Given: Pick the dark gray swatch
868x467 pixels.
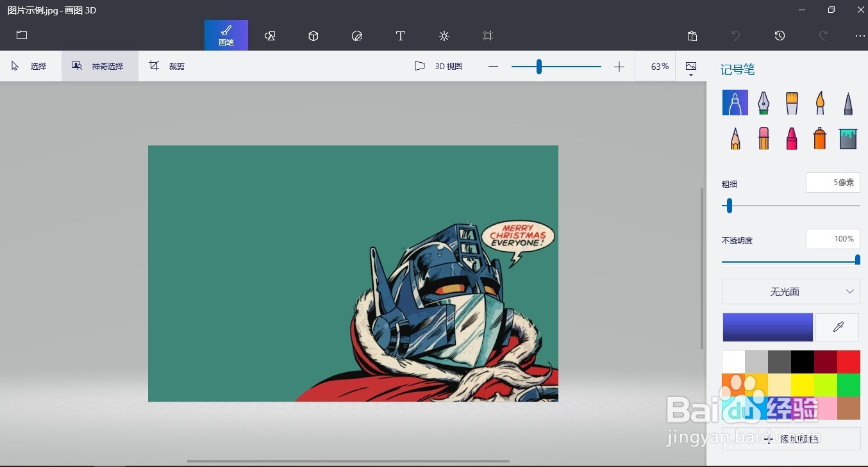Looking at the screenshot, I should coord(780,362).
